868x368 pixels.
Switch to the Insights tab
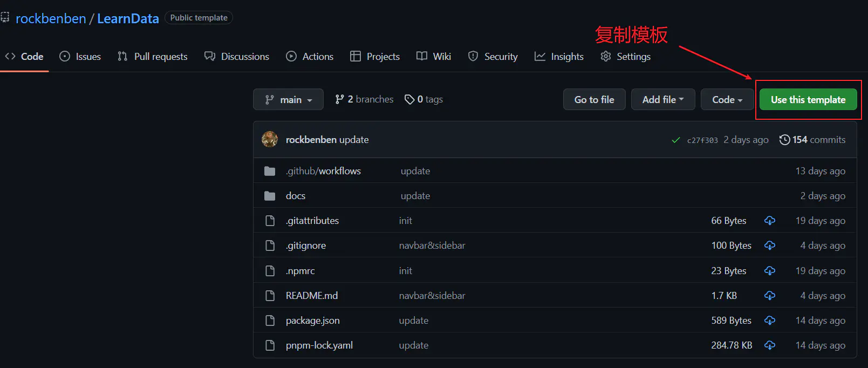pos(559,56)
